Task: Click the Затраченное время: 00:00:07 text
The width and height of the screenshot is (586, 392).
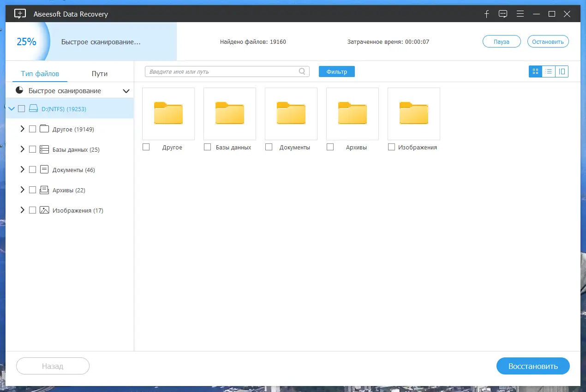Action: [x=388, y=42]
